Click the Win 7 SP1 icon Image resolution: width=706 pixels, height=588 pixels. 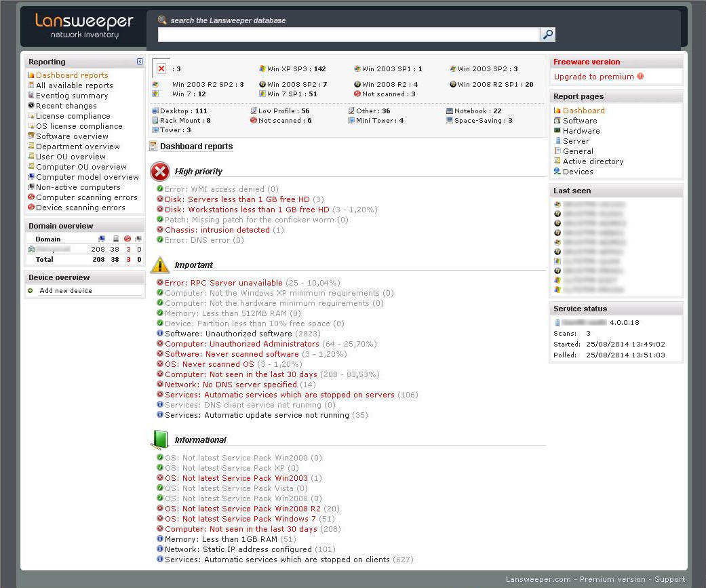point(262,94)
